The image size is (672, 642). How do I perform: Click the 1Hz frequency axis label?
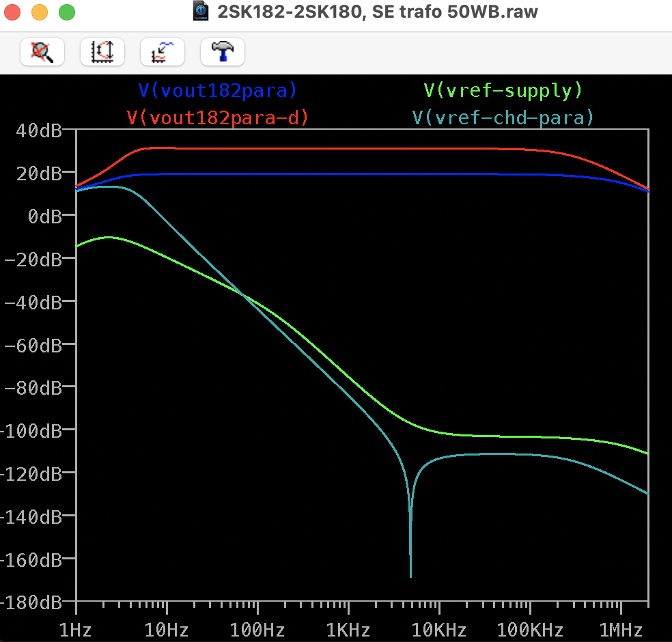[x=75, y=630]
